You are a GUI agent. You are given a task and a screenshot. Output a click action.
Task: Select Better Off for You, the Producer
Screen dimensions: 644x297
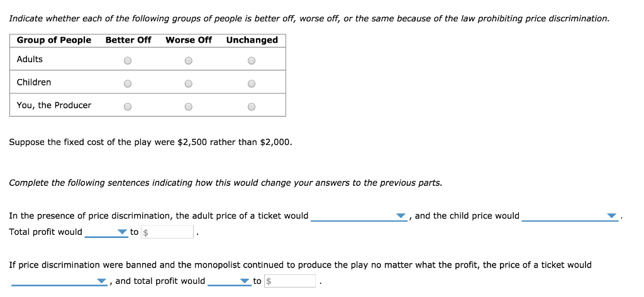point(128,107)
